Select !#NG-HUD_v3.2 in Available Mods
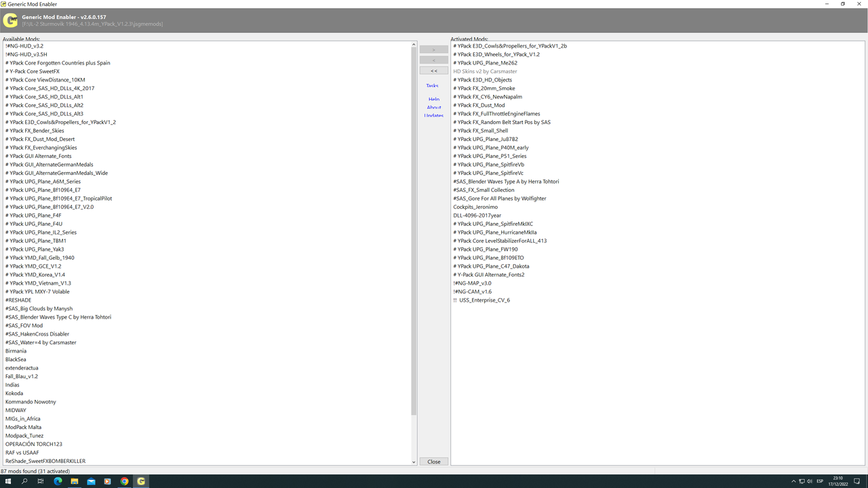This screenshot has width=868, height=488. coord(24,46)
